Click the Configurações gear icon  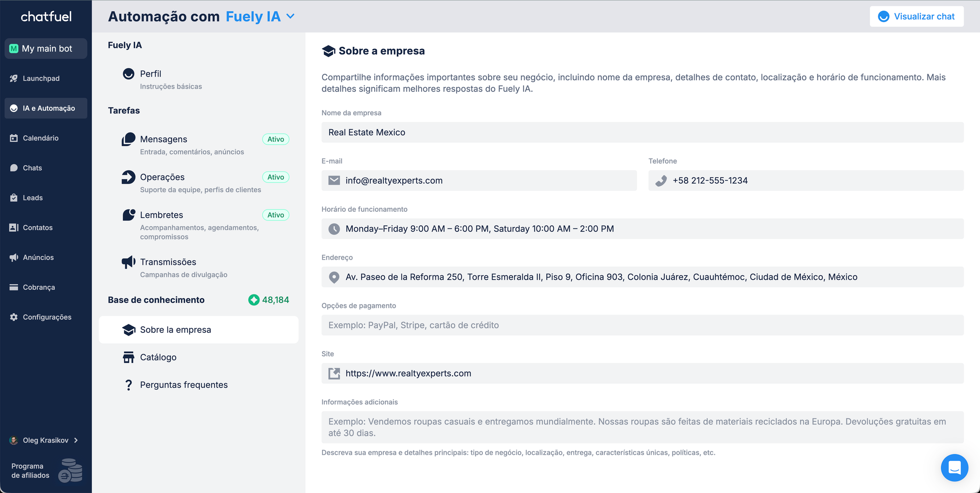tap(14, 318)
